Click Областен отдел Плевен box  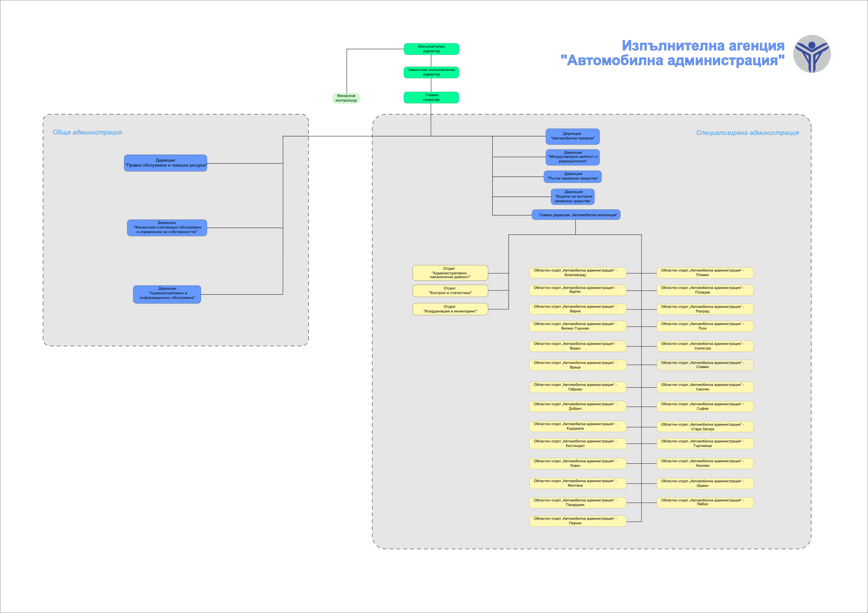705,273
